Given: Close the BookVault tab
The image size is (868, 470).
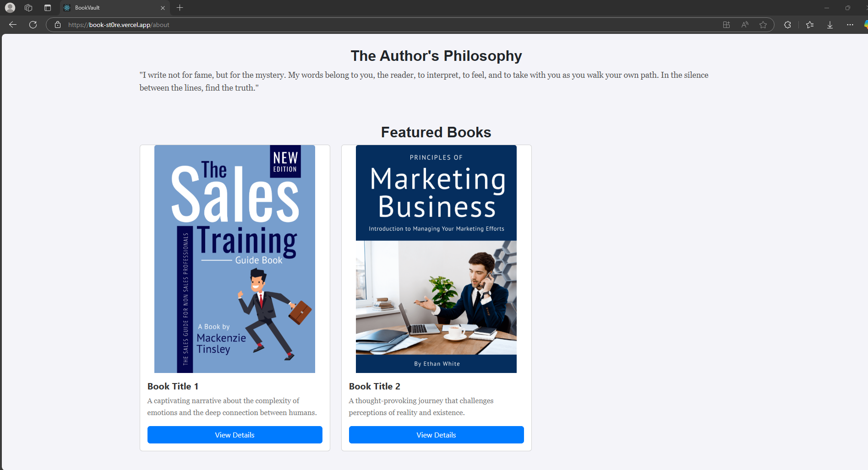Looking at the screenshot, I should pos(163,8).
